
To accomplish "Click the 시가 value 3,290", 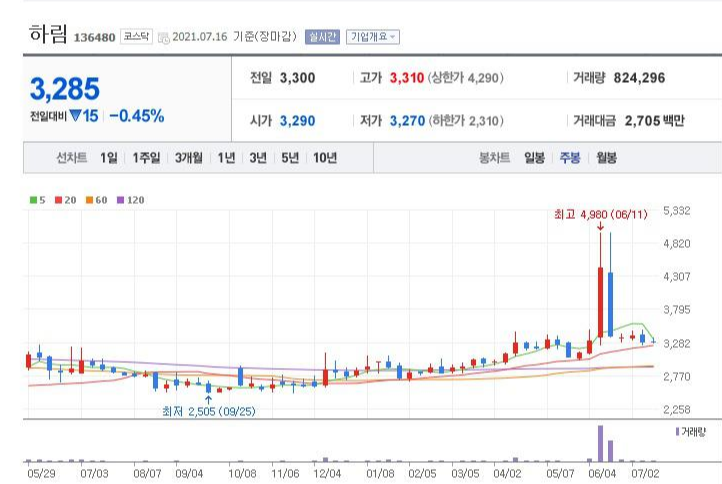I will coord(297,121).
